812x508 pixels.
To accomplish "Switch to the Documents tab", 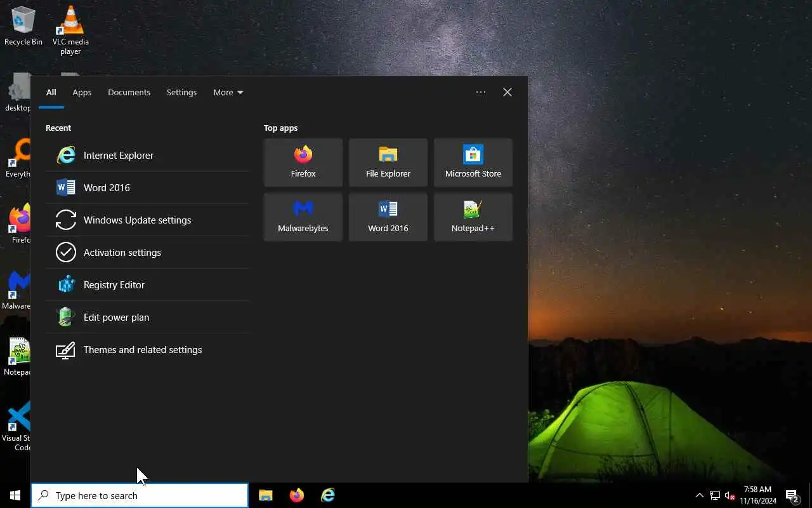I will coord(129,92).
